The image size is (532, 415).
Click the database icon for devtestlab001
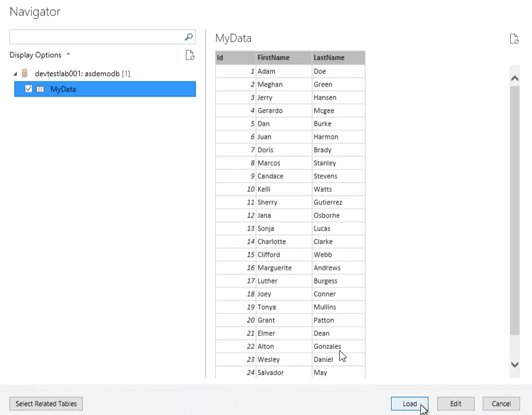(x=25, y=74)
